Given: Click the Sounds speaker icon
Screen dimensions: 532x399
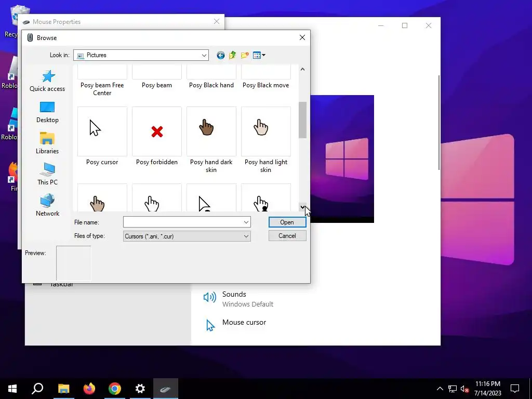Looking at the screenshot, I should point(210,297).
